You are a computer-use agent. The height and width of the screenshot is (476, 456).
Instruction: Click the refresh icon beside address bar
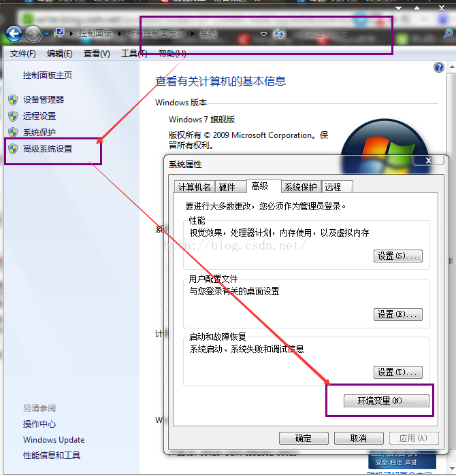(279, 33)
